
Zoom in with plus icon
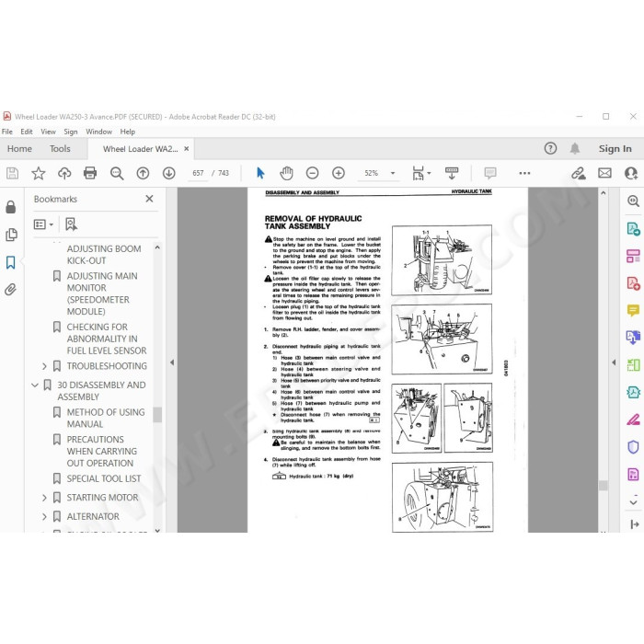pos(339,173)
